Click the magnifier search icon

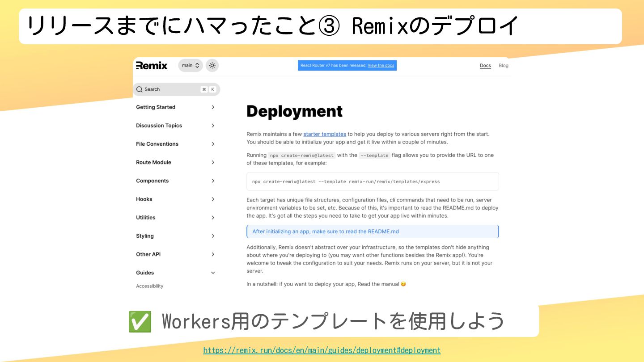(x=140, y=89)
